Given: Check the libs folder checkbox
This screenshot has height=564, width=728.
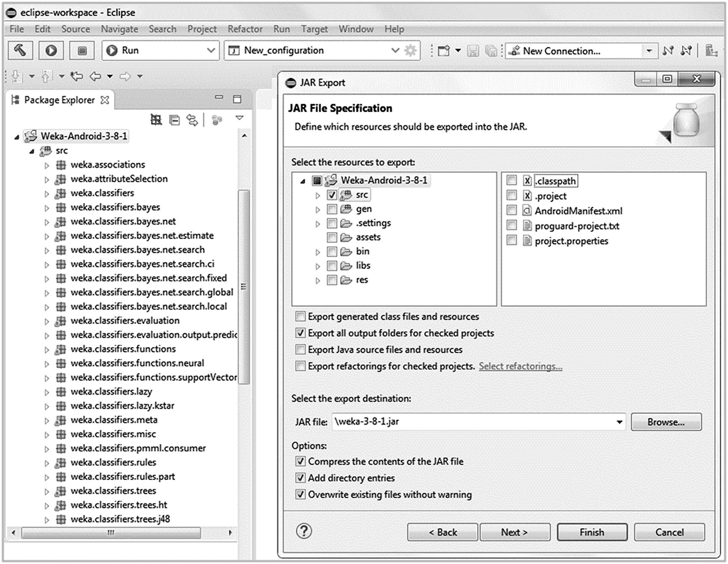Looking at the screenshot, I should [332, 266].
